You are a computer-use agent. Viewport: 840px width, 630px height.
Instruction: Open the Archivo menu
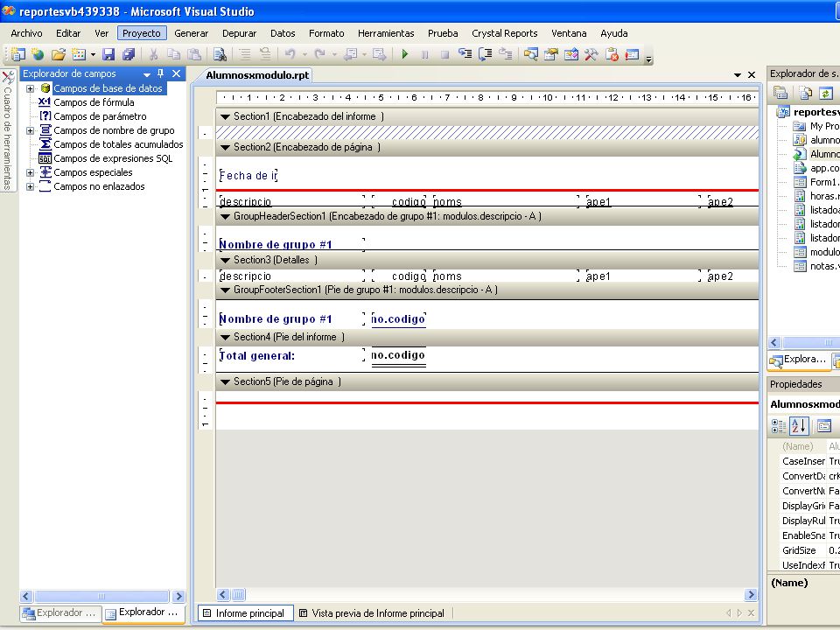click(26, 33)
